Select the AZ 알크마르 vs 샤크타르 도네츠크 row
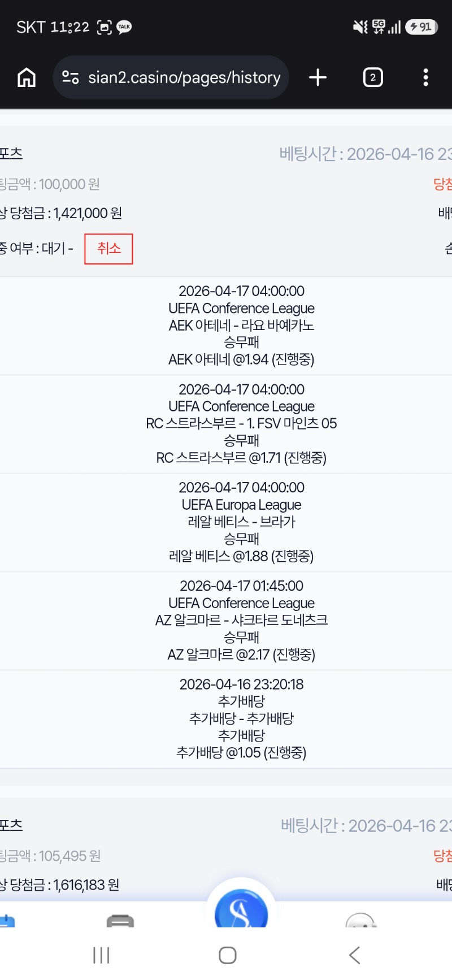The width and height of the screenshot is (452, 980). point(241,621)
